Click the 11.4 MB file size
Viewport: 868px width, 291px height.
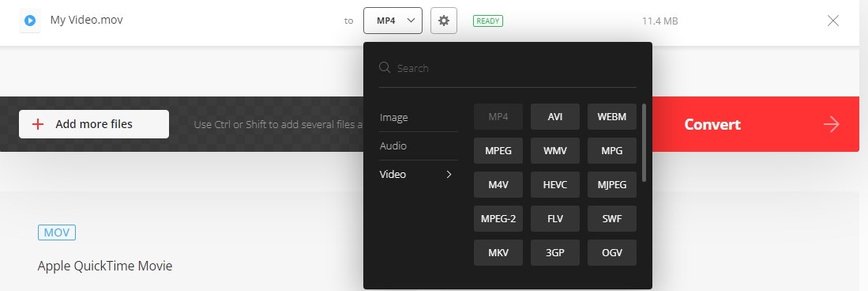(x=659, y=21)
